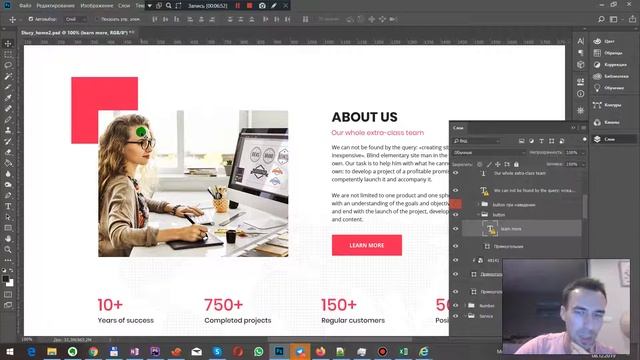Select the Magic Wand tool
This screenshot has width=640, height=360.
coord(8,76)
